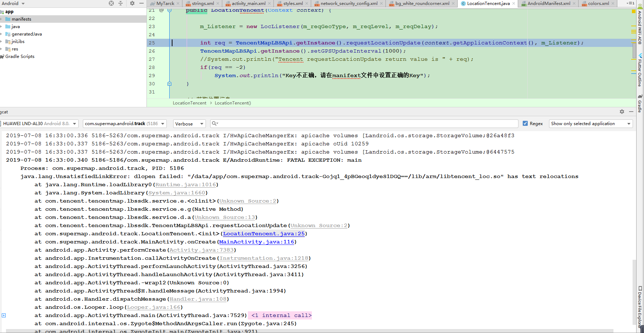The image size is (644, 333).
Task: Open MainActivity.java:116 stack trace link
Action: point(256,242)
